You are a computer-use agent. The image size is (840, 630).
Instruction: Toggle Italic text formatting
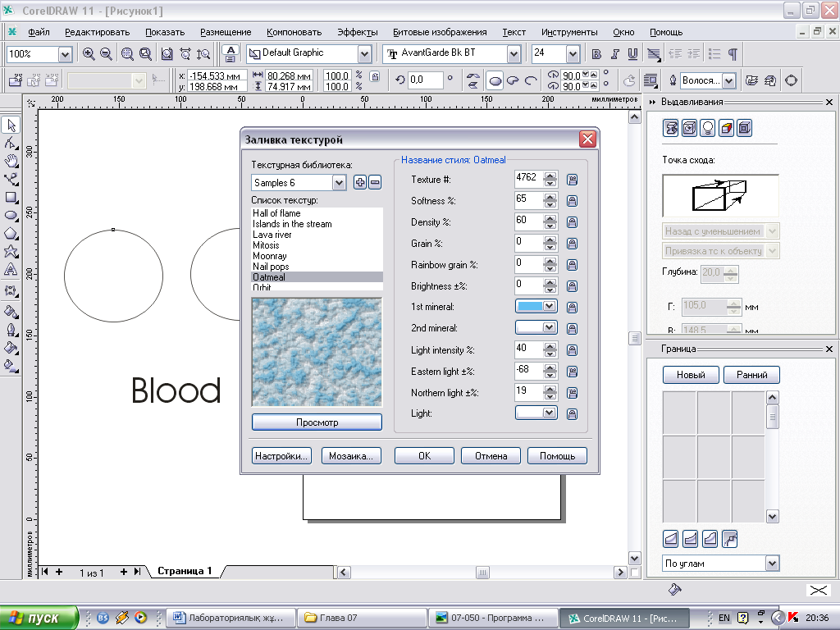tap(614, 53)
